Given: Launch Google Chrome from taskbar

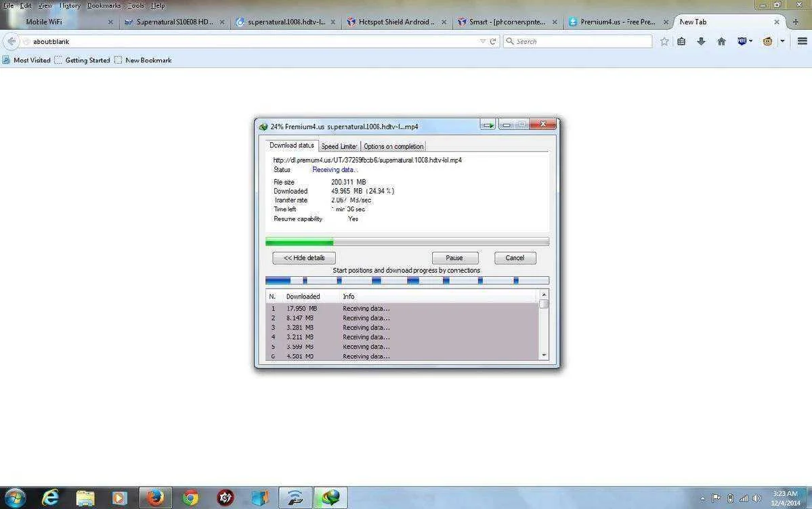Looking at the screenshot, I should 190,498.
